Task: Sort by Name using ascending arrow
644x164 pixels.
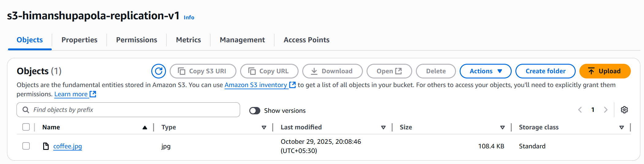Action: pyautogui.click(x=145, y=128)
